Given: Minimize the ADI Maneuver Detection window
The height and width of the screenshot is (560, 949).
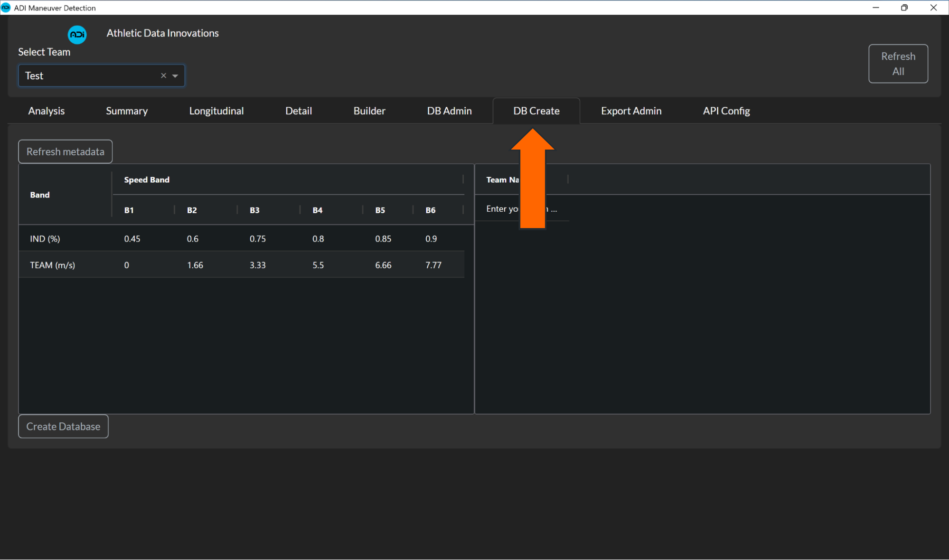Looking at the screenshot, I should click(x=875, y=8).
